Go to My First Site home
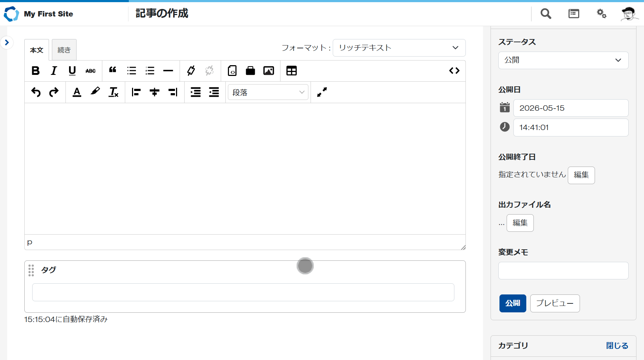 tap(48, 14)
